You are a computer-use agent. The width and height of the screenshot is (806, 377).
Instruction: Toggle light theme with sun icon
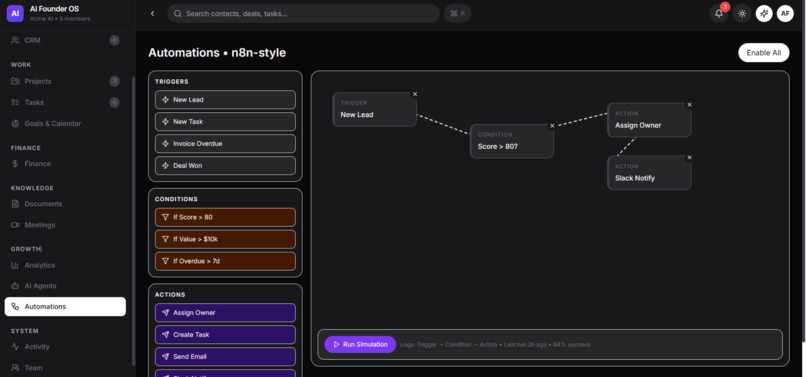742,14
